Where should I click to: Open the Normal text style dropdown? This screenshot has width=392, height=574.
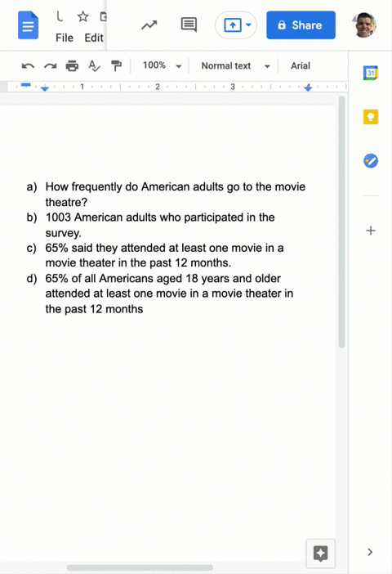coord(235,66)
